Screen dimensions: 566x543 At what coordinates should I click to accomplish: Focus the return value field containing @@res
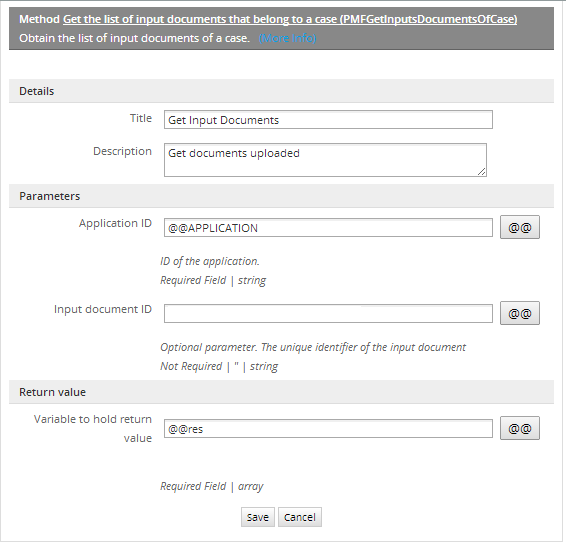pyautogui.click(x=328, y=429)
